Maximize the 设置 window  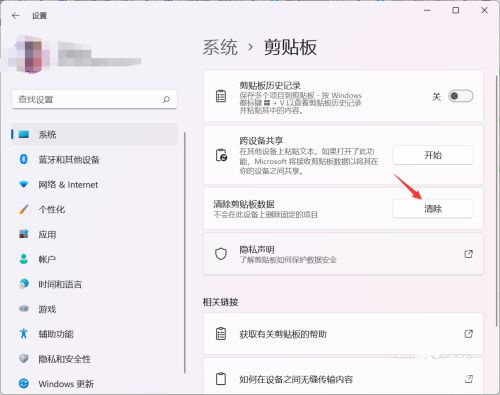[455, 11]
